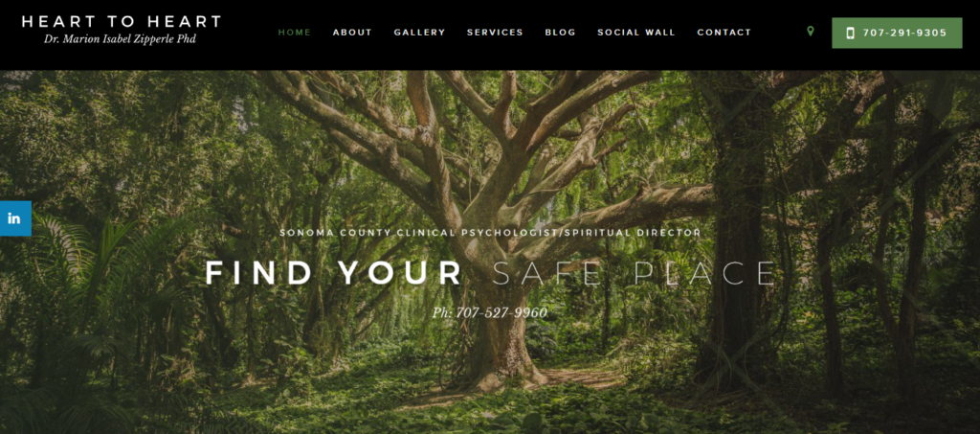Click the Sonoma County Clinical Psychologist tagline

(490, 233)
